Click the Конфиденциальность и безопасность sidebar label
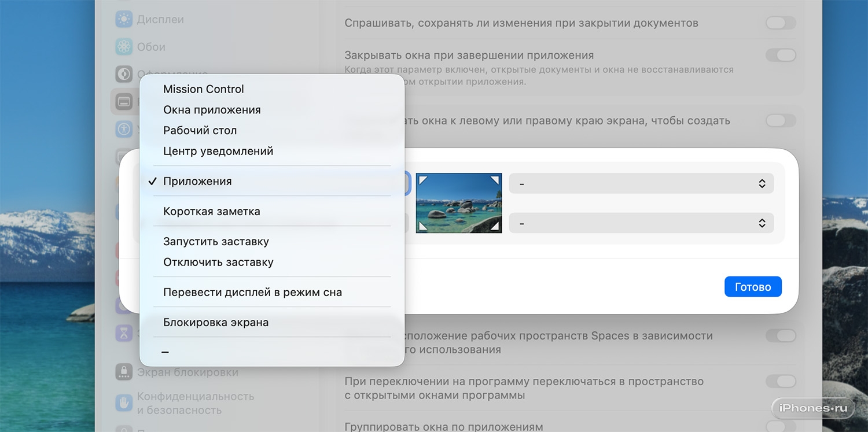Viewport: 868px width, 432px height. (x=196, y=403)
